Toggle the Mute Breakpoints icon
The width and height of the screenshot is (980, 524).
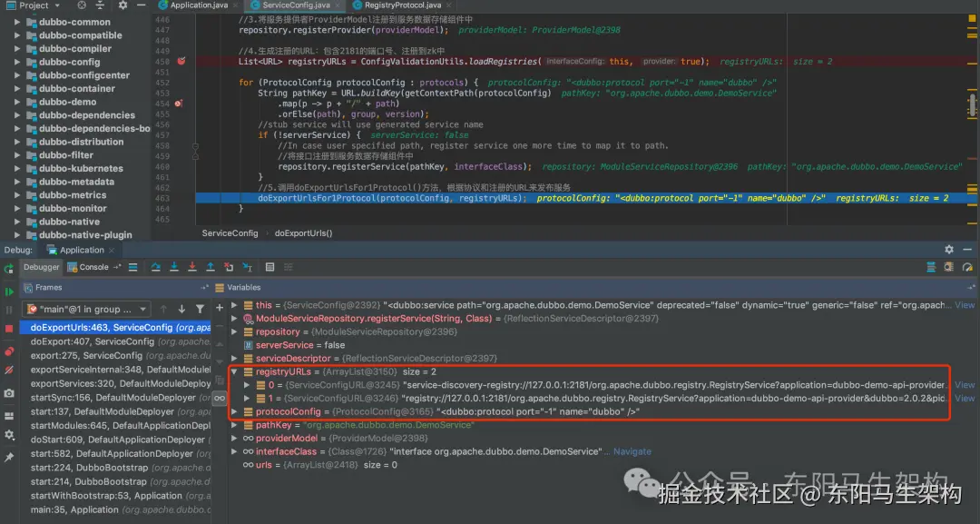[x=9, y=371]
